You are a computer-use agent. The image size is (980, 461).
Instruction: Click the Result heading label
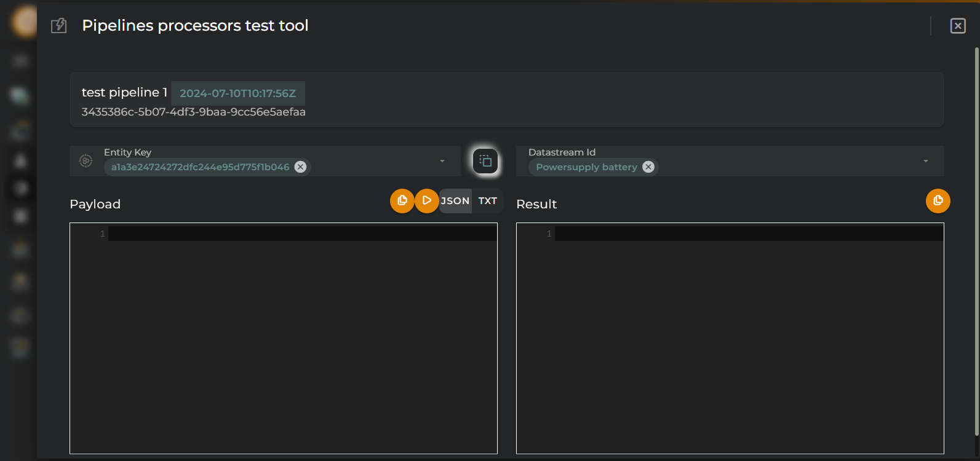pyautogui.click(x=536, y=204)
